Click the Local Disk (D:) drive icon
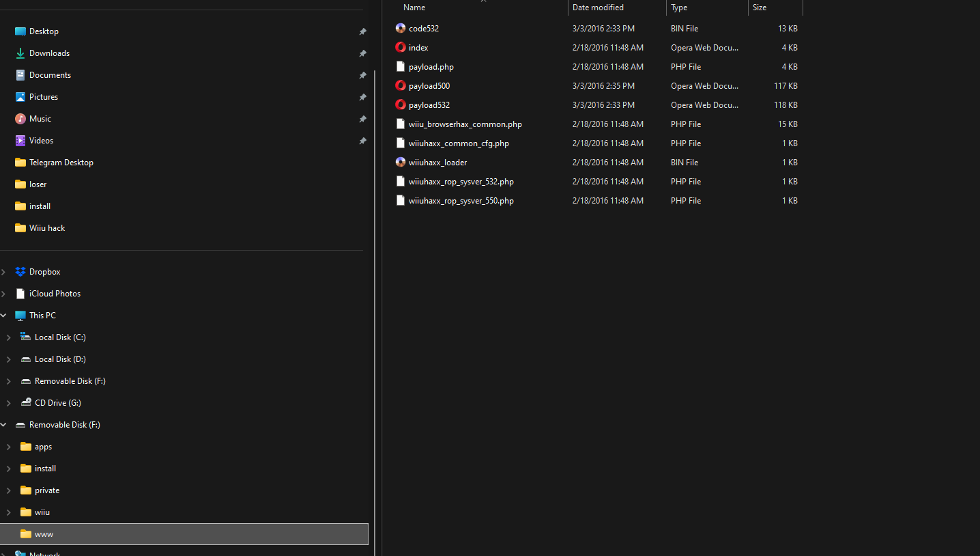Image resolution: width=980 pixels, height=556 pixels. [x=26, y=359]
